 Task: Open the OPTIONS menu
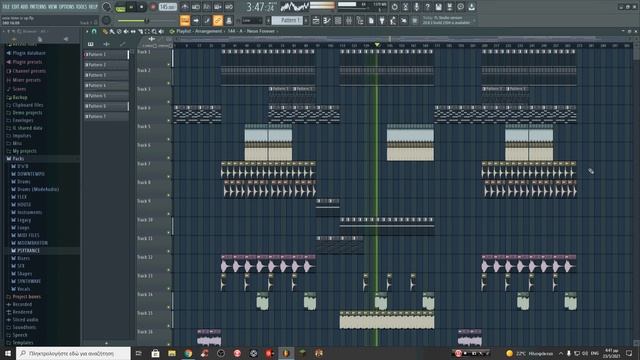point(67,7)
